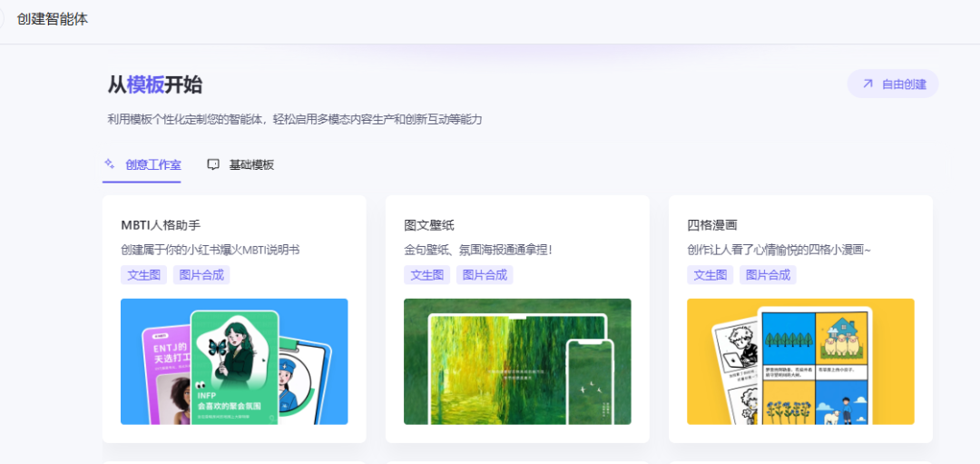
Task: Select the MBTI人格助手 preview image
Action: pos(234,361)
